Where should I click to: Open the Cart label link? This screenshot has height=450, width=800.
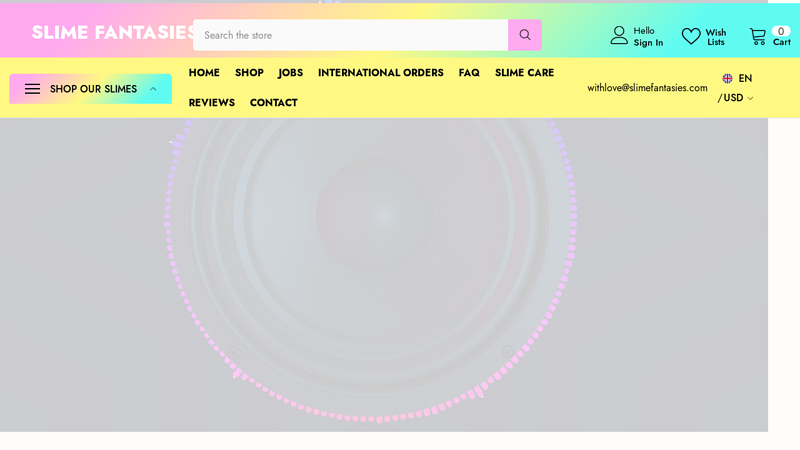point(781,42)
